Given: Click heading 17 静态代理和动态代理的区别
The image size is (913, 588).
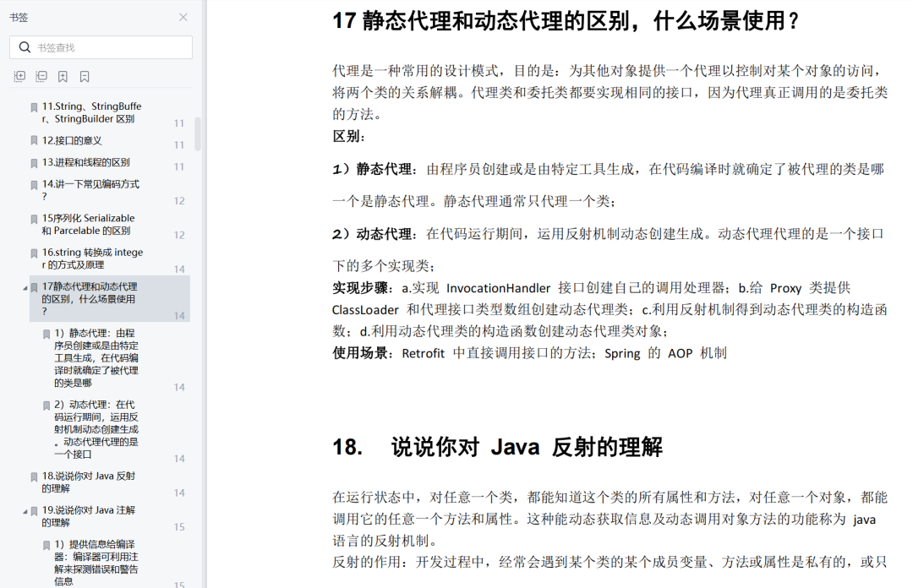Looking at the screenshot, I should tap(566, 21).
